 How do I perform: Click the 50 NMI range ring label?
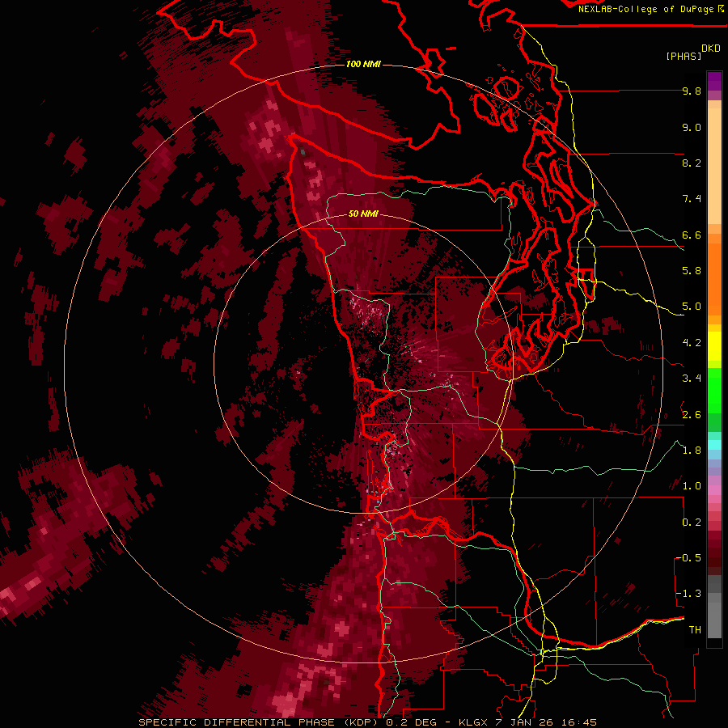tap(363, 214)
